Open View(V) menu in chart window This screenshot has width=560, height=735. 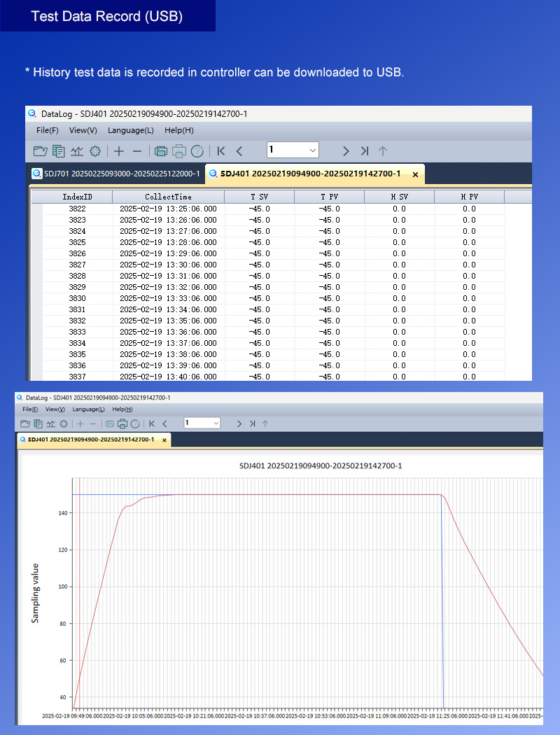point(55,409)
